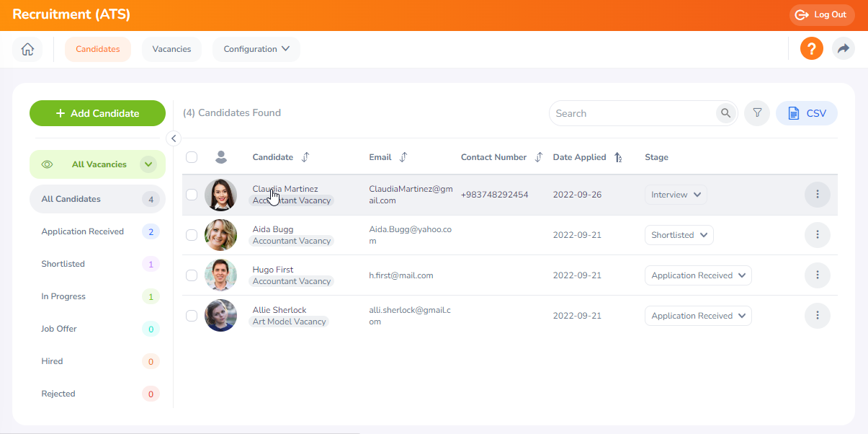
Task: Click the share arrow icon in the top bar
Action: point(843,48)
